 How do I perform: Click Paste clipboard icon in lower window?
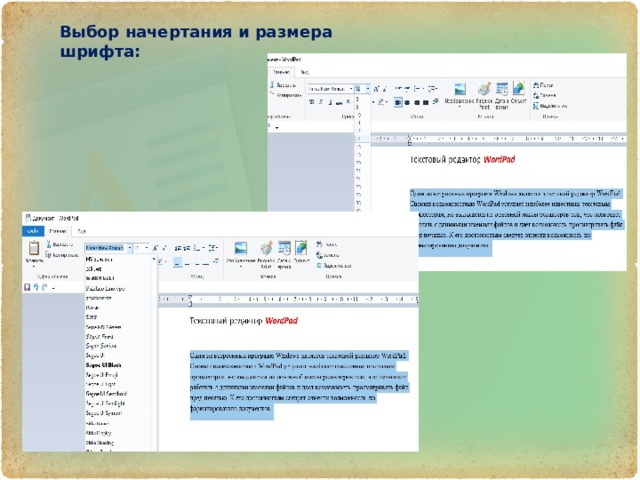pyautogui.click(x=34, y=248)
